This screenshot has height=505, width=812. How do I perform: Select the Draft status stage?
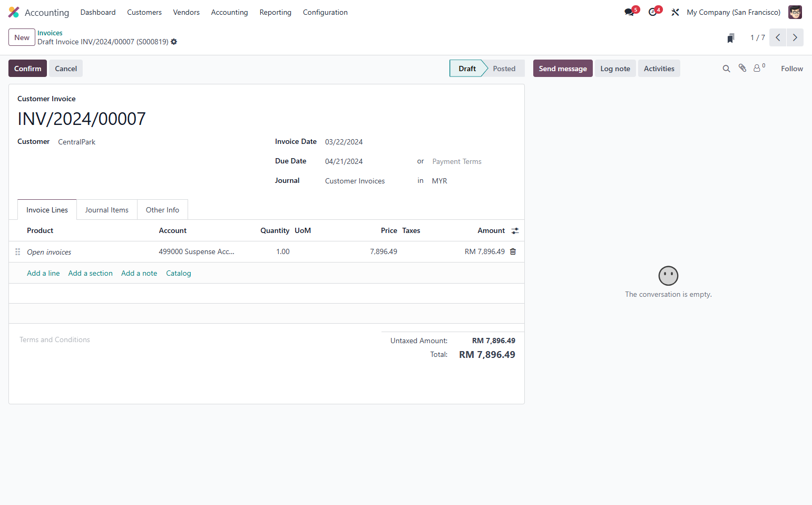[467, 69]
